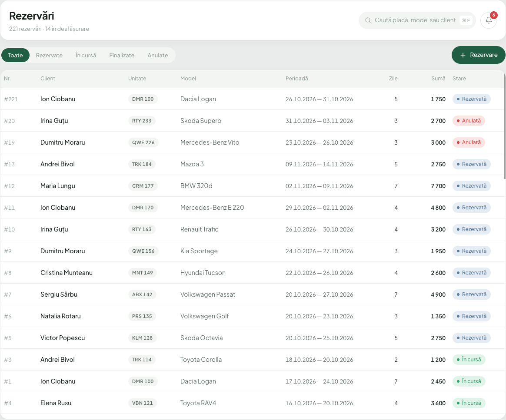
Task: Select the Toate tab
Action: tap(15, 55)
